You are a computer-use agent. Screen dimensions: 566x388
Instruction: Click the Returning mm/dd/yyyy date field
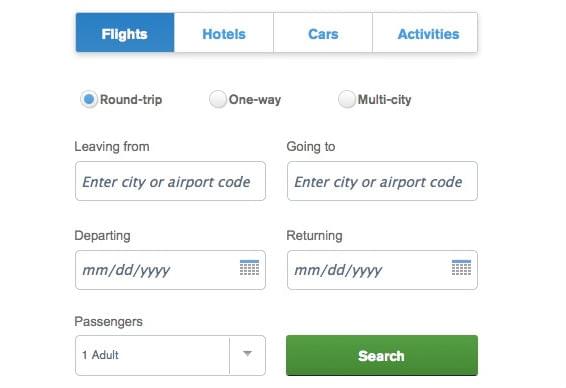pos(382,270)
